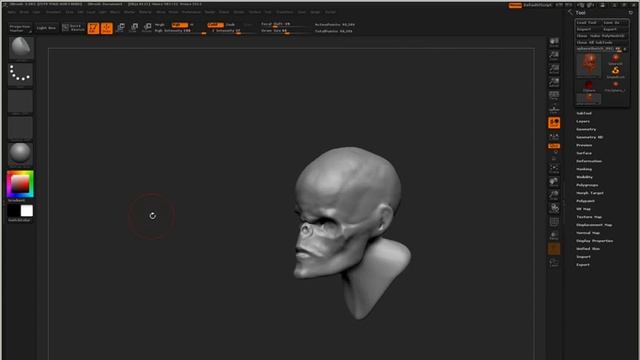
Task: Select the red Cube3D tool icon
Action: (x=589, y=87)
